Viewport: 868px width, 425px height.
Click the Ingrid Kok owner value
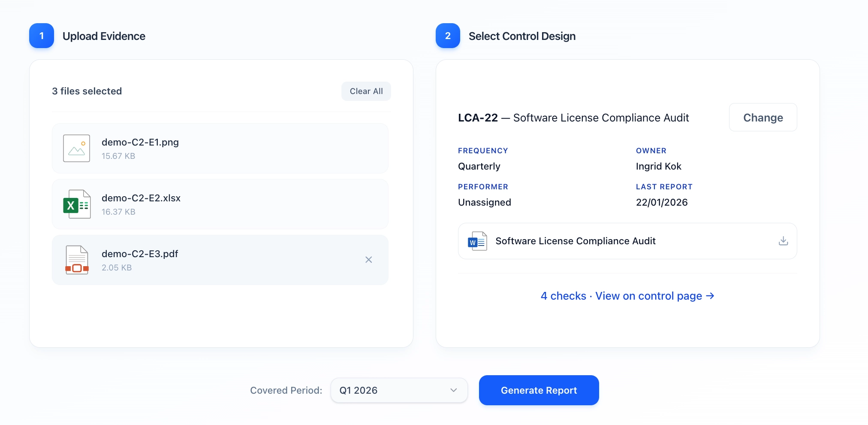(658, 167)
